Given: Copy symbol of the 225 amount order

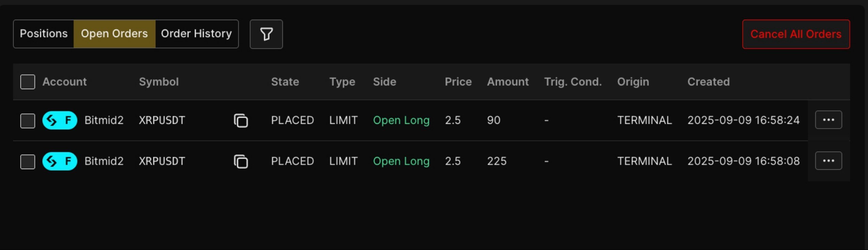Looking at the screenshot, I should [x=241, y=161].
